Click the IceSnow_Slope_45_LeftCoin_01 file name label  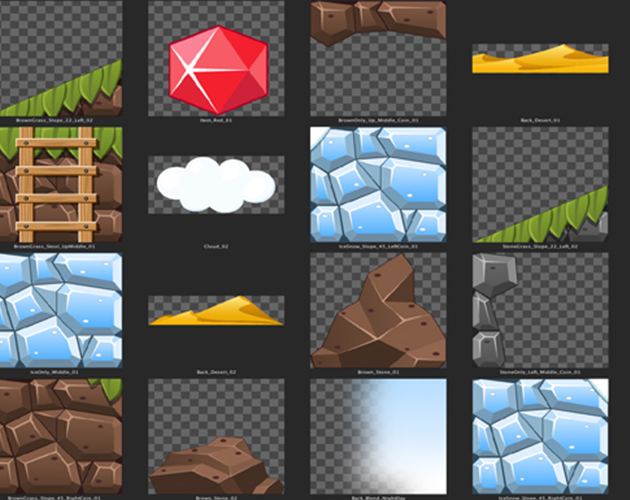[x=378, y=246]
